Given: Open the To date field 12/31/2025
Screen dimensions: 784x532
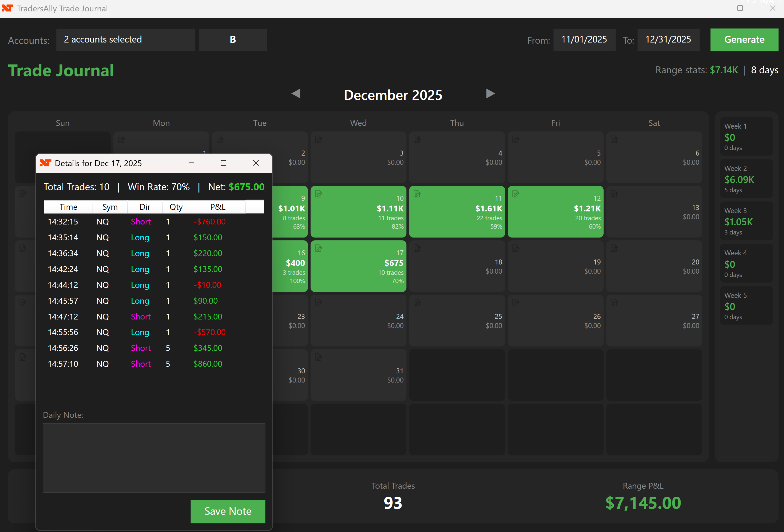Looking at the screenshot, I should (668, 40).
